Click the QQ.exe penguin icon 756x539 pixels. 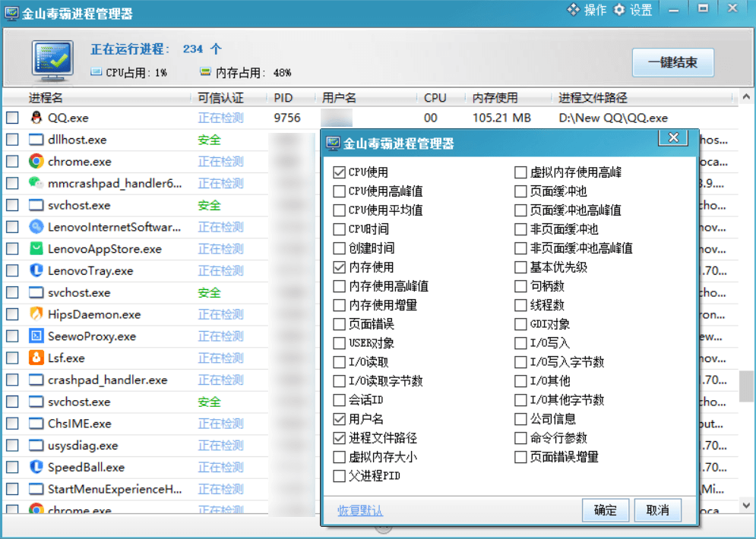(x=36, y=118)
